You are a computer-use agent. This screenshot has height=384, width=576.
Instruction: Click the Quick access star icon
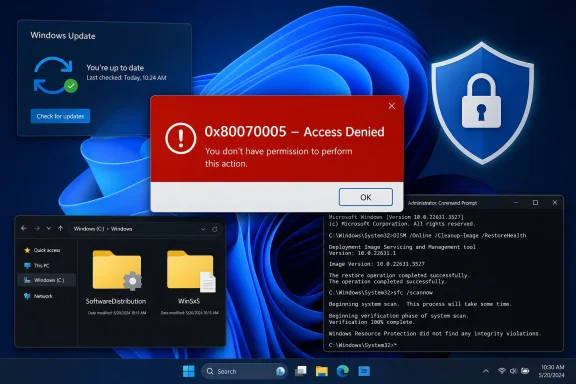pyautogui.click(x=27, y=250)
